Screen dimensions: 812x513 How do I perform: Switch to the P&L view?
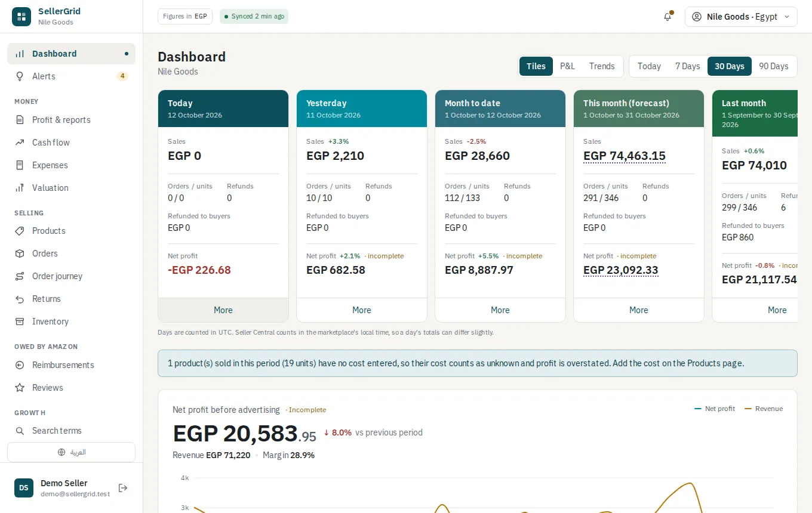[567, 66]
